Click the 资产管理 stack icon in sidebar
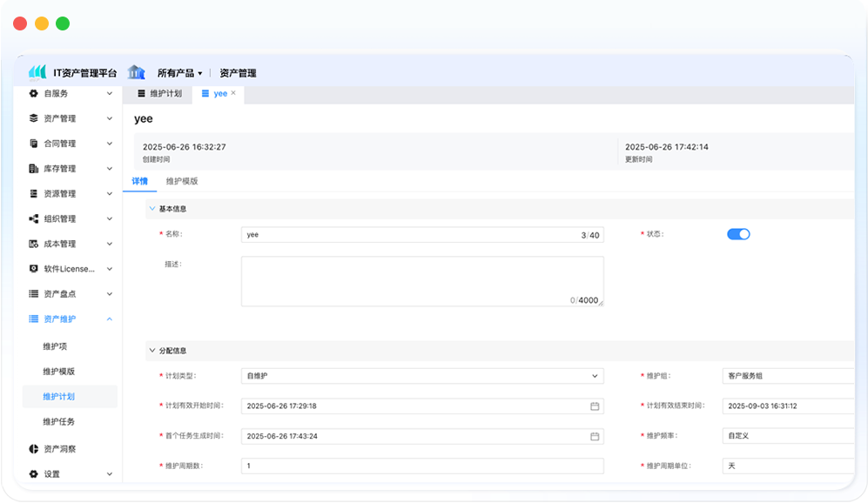The height and width of the screenshot is (503, 868). click(x=33, y=118)
